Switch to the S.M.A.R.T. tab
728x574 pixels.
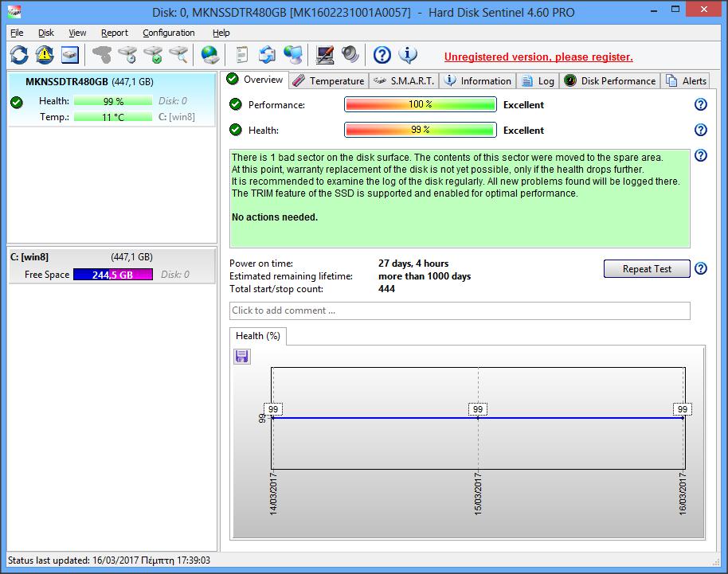[x=404, y=80]
